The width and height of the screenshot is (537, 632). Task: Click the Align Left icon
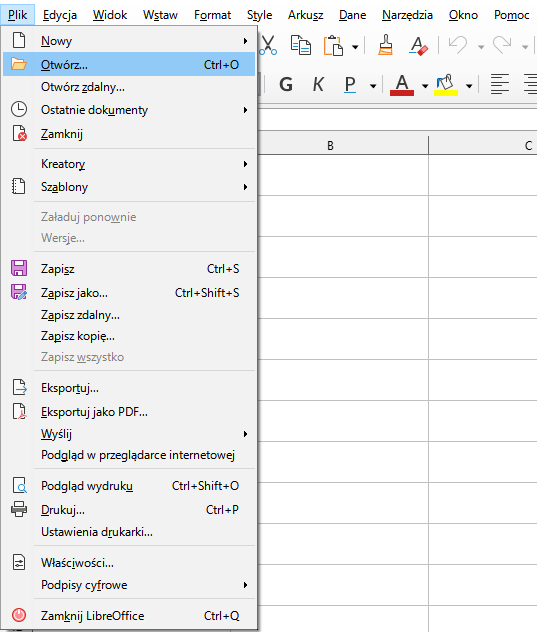(x=500, y=84)
